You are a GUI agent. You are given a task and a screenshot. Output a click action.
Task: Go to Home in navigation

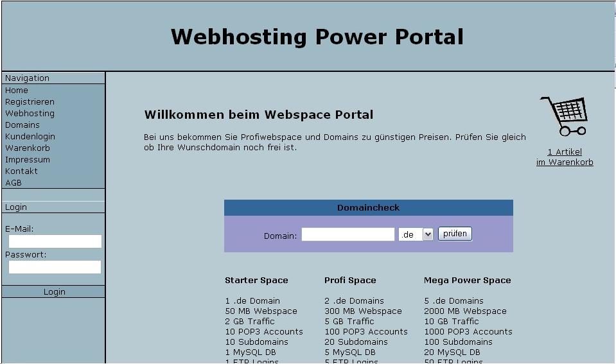(x=17, y=91)
